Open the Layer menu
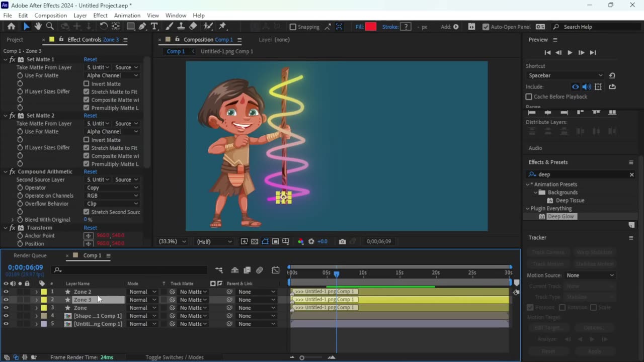This screenshot has height=362, width=644. coord(80,16)
